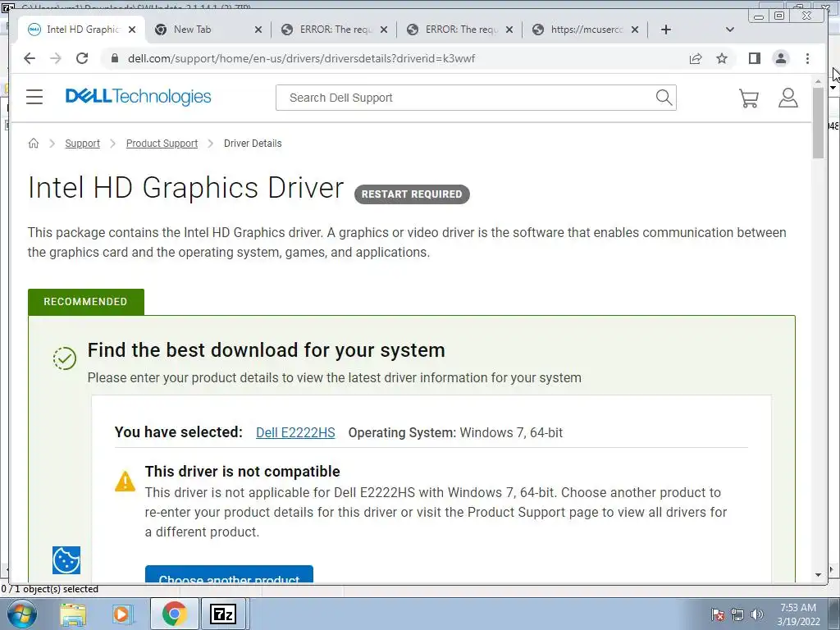Click the address bar URL
Screen dimensions: 840x630
(301, 58)
